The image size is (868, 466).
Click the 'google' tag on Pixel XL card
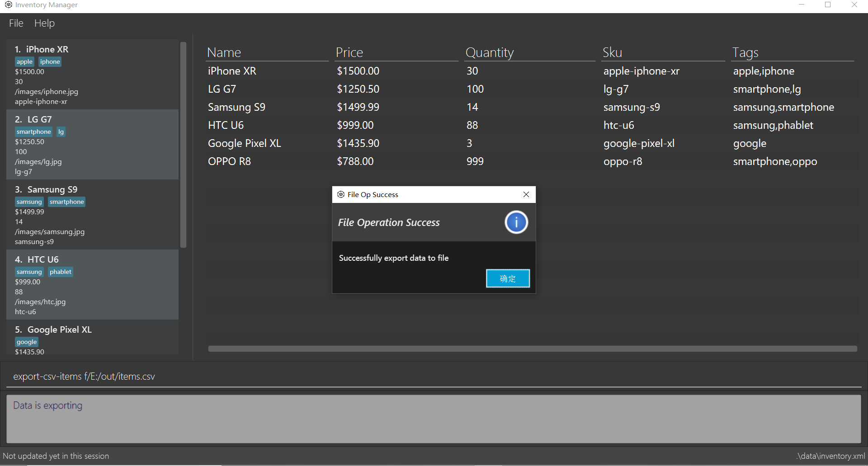pyautogui.click(x=27, y=342)
